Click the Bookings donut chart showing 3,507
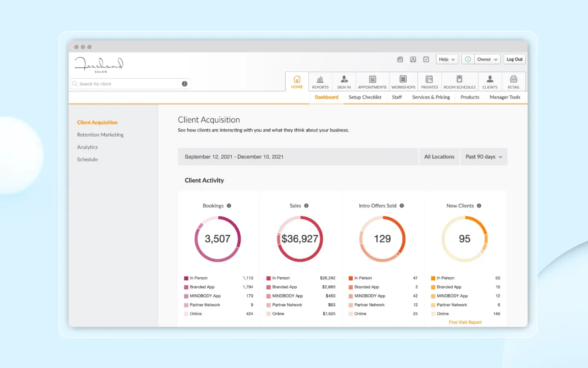 coord(218,239)
